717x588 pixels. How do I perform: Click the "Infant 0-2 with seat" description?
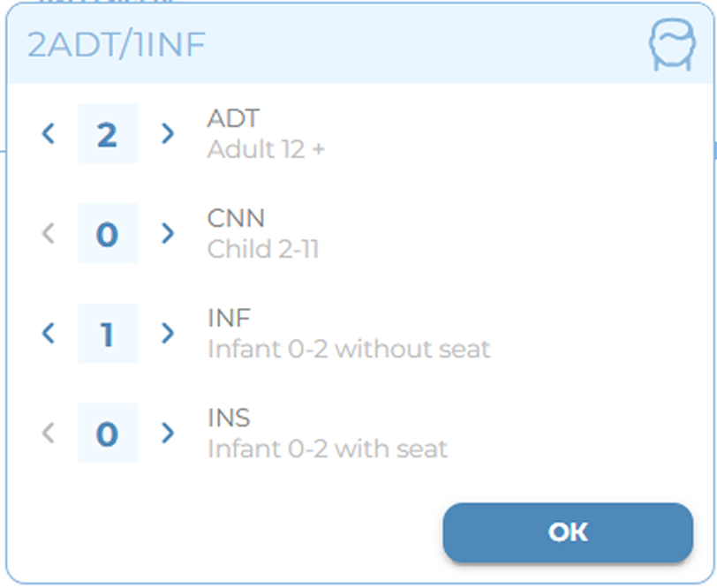(328, 449)
